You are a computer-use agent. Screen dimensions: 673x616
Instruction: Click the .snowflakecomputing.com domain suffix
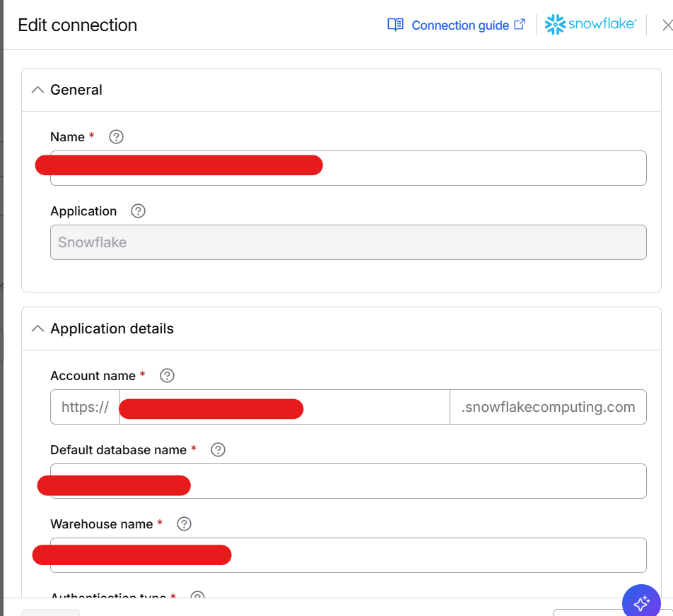(x=548, y=407)
